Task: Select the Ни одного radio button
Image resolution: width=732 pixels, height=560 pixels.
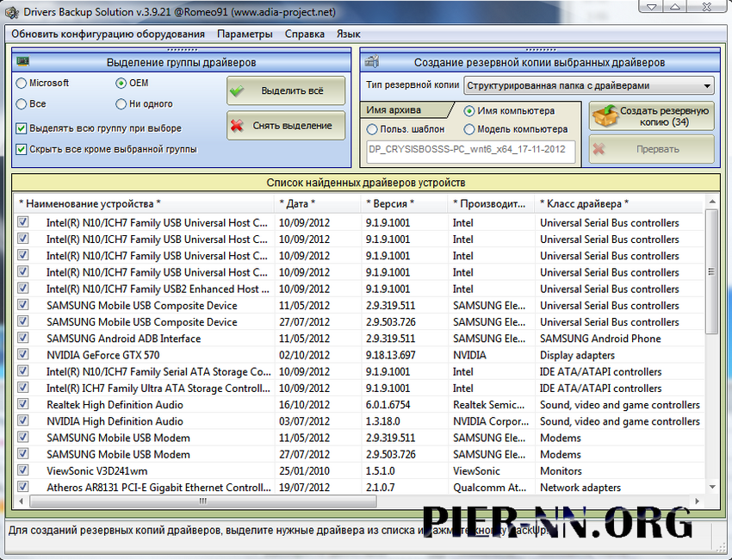Action: [x=121, y=103]
